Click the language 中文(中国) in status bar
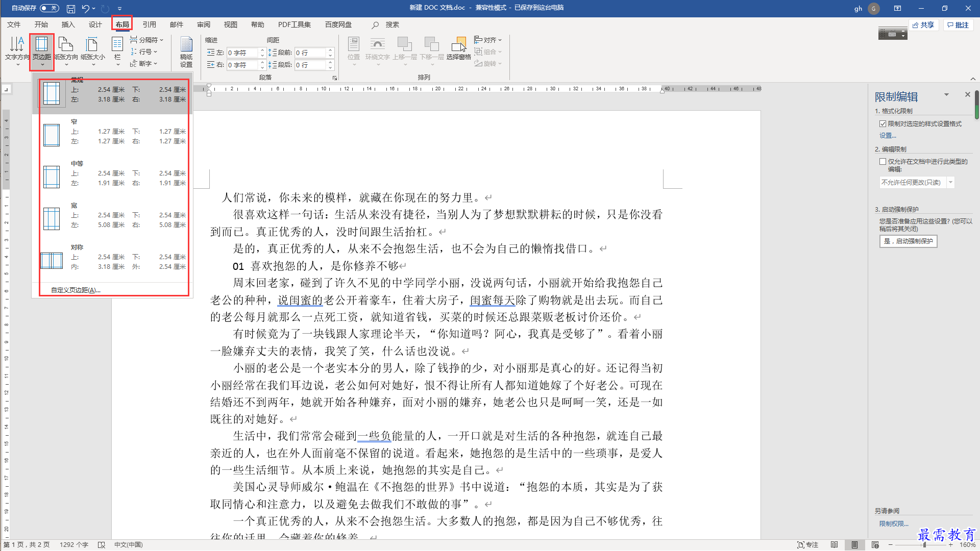 click(128, 545)
